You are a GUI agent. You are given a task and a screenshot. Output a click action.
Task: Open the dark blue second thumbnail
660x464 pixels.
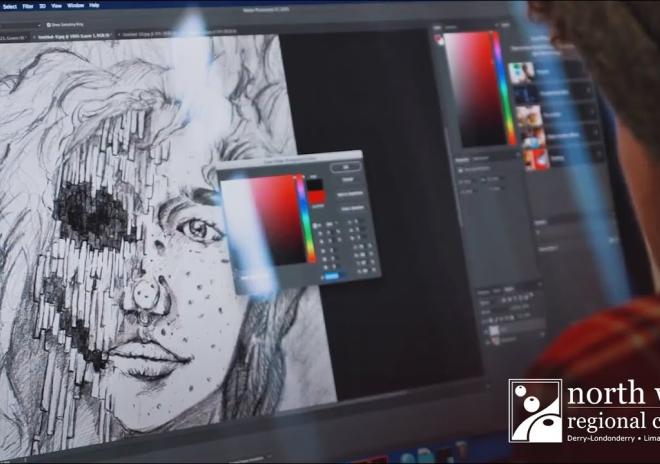click(x=524, y=94)
